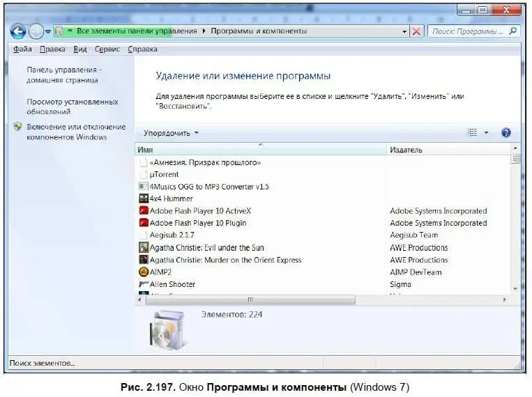The height and width of the screenshot is (397, 532).
Task: Open the 'Сервис' menu
Action: [107, 49]
